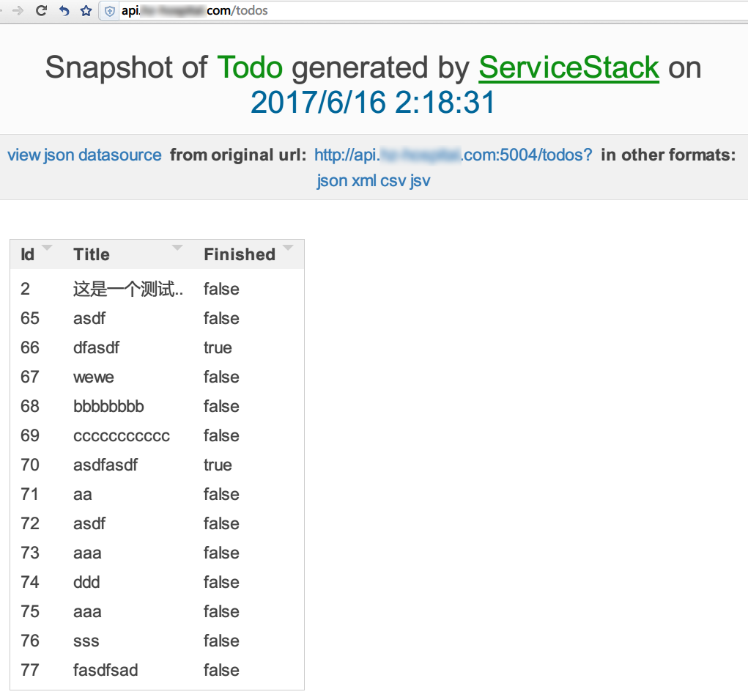This screenshot has height=700, width=748.
Task: Select the row with Id 77
Action: click(157, 670)
